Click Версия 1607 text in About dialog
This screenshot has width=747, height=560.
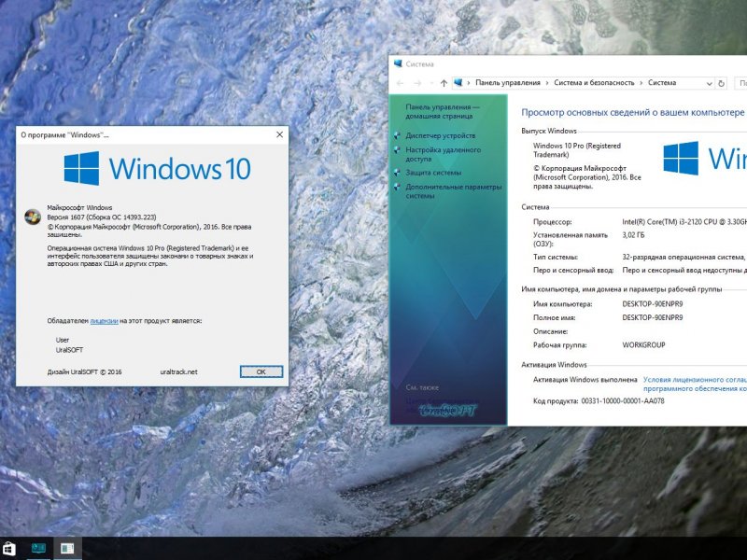102,217
